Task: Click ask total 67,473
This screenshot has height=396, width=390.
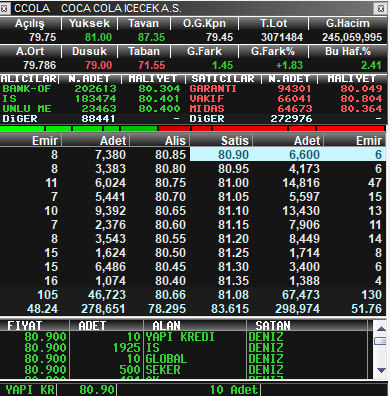Action: pos(301,295)
